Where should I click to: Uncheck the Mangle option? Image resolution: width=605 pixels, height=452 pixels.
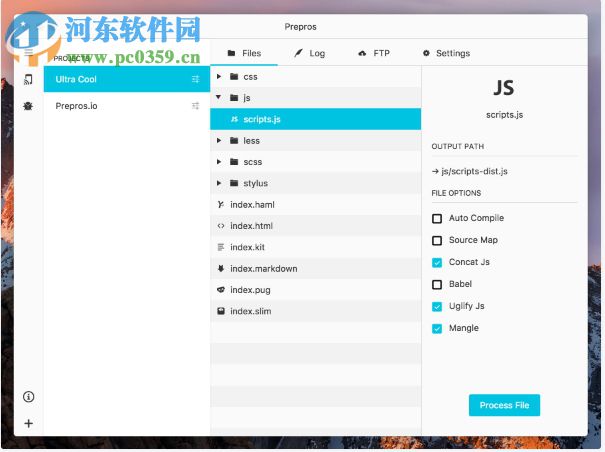coord(437,328)
